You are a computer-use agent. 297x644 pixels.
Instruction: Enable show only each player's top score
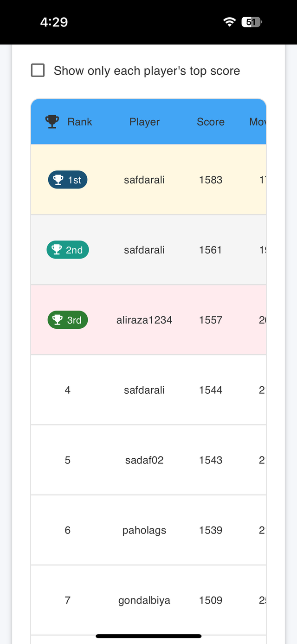coord(38,71)
